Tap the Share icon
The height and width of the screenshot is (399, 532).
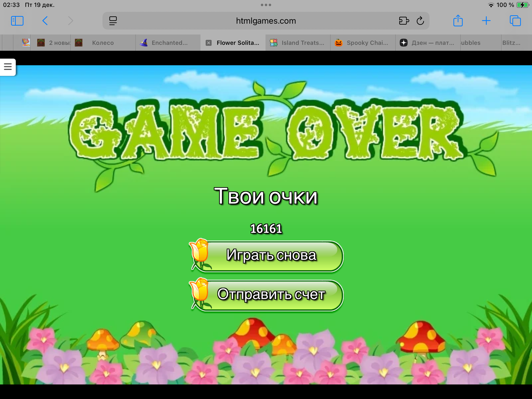(458, 21)
